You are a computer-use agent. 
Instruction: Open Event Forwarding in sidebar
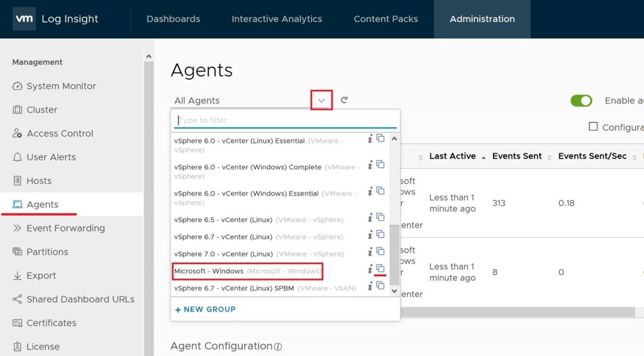[65, 228]
